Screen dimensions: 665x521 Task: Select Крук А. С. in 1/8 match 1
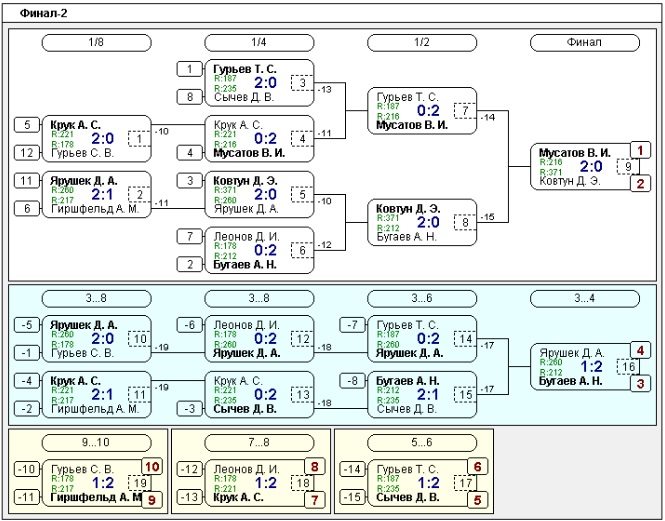coord(75,125)
